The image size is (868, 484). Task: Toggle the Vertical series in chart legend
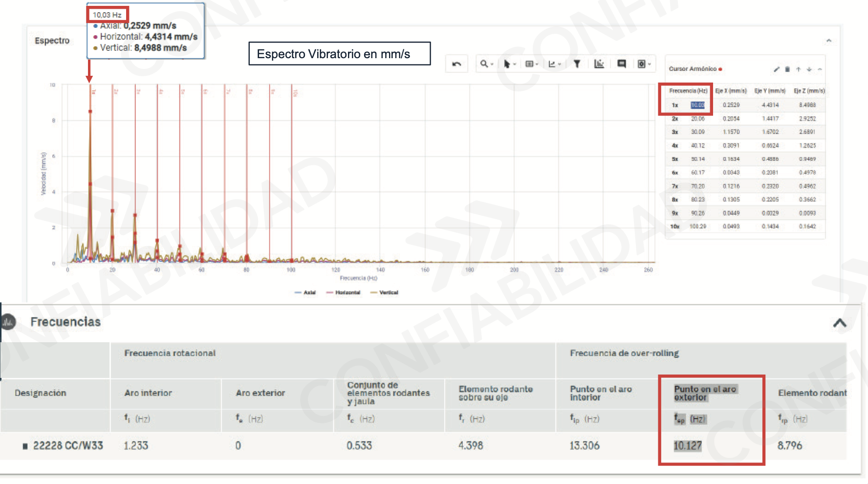(x=385, y=292)
